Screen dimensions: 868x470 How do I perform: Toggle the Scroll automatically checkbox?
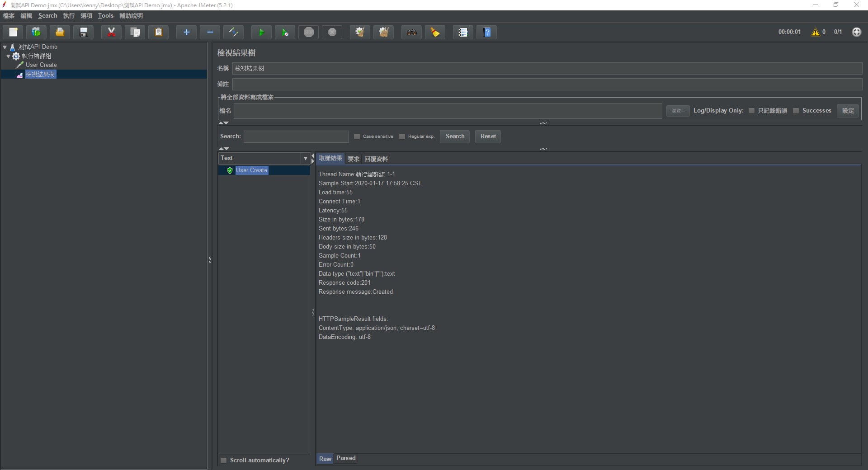[x=223, y=461]
